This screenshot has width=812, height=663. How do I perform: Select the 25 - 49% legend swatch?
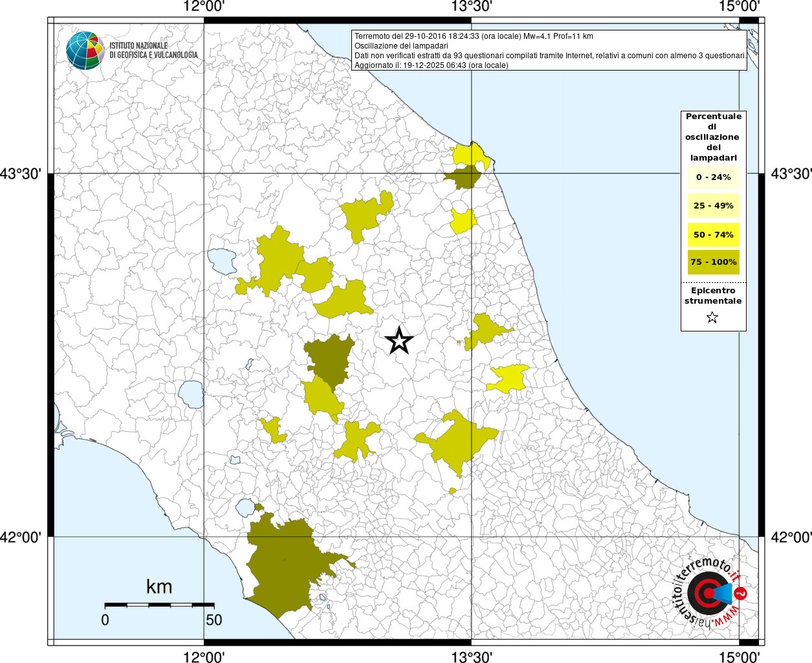point(713,206)
